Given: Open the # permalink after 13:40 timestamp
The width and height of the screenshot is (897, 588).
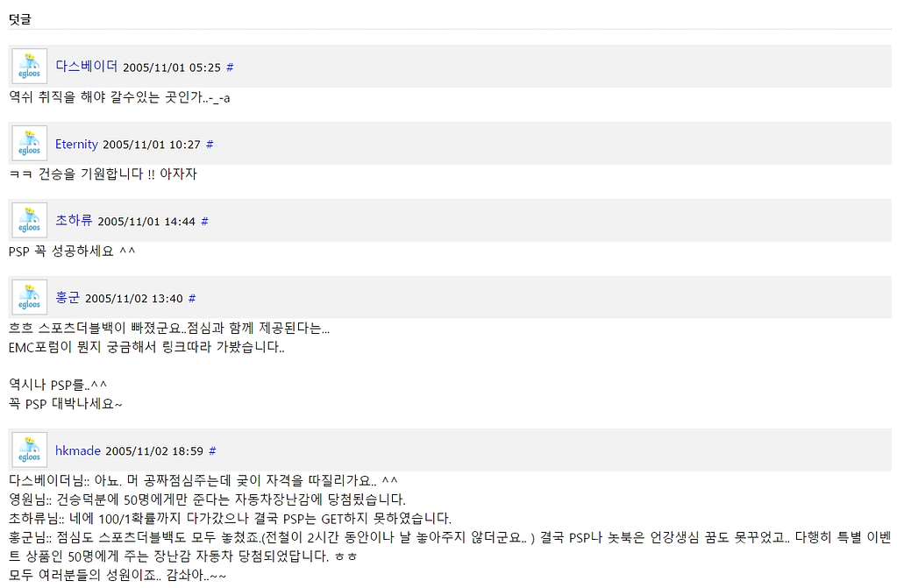Looking at the screenshot, I should (192, 299).
